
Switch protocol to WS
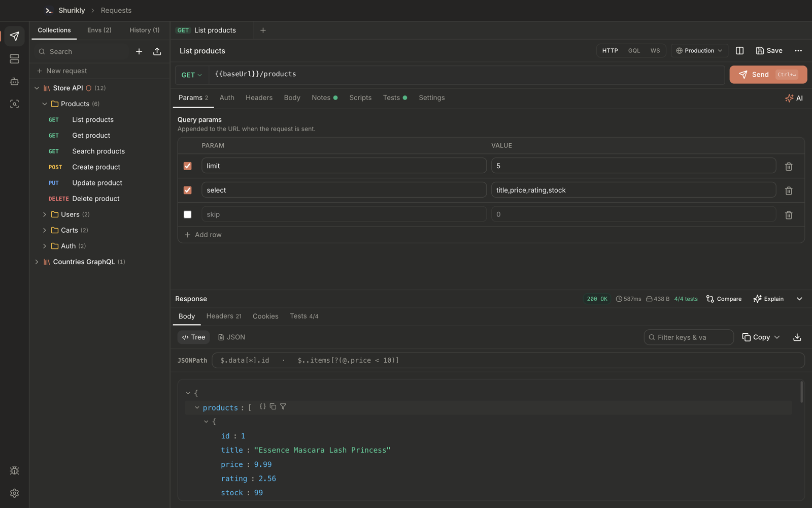(655, 51)
